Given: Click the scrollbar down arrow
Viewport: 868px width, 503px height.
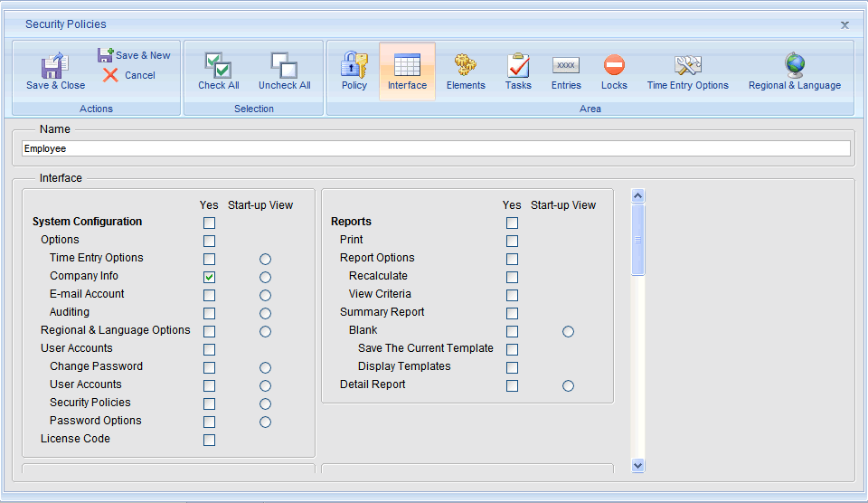Looking at the screenshot, I should coord(638,465).
